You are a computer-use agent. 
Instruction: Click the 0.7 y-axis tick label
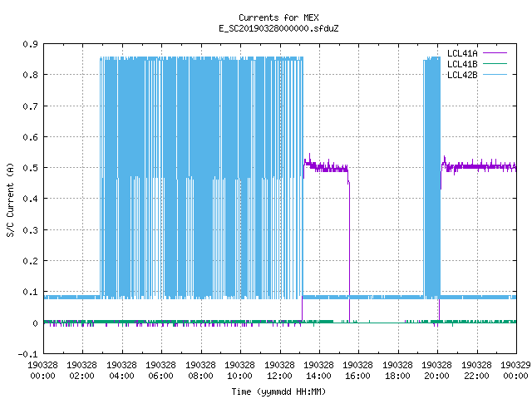click(30, 106)
